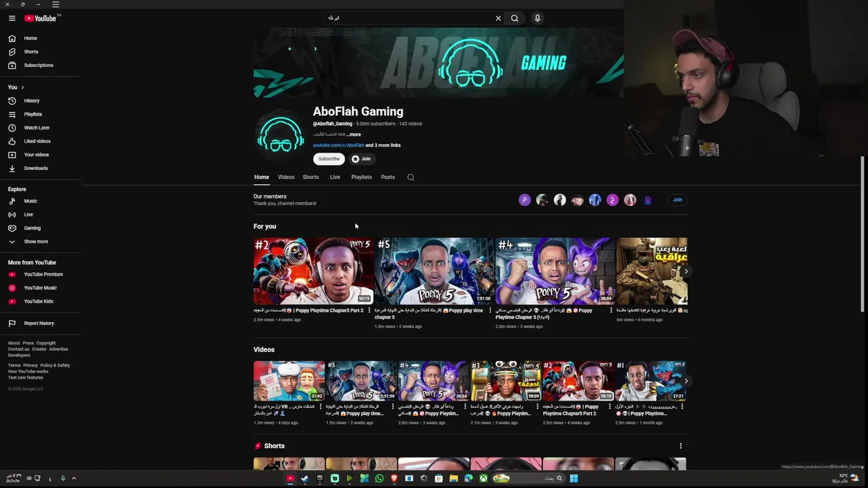Open File Explorer from the taskbar
The image size is (868, 488).
(454, 479)
